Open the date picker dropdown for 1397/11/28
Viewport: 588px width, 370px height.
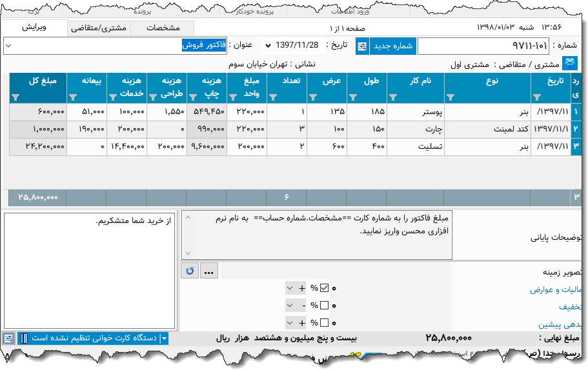click(267, 46)
